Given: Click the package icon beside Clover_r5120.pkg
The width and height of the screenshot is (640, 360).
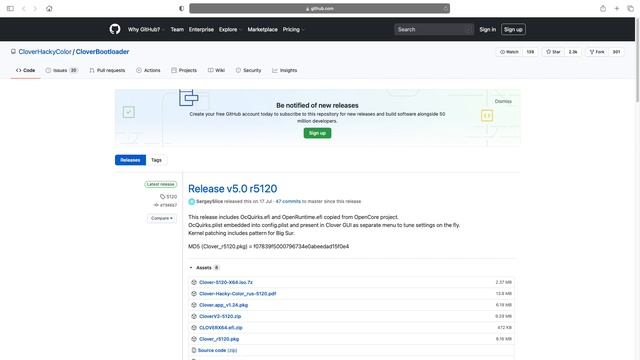Looking at the screenshot, I should pyautogui.click(x=194, y=339).
